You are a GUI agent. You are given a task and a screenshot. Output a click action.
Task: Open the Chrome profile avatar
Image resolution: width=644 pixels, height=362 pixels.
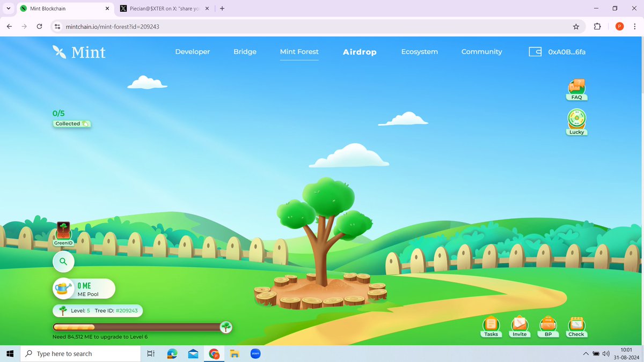tap(619, 26)
